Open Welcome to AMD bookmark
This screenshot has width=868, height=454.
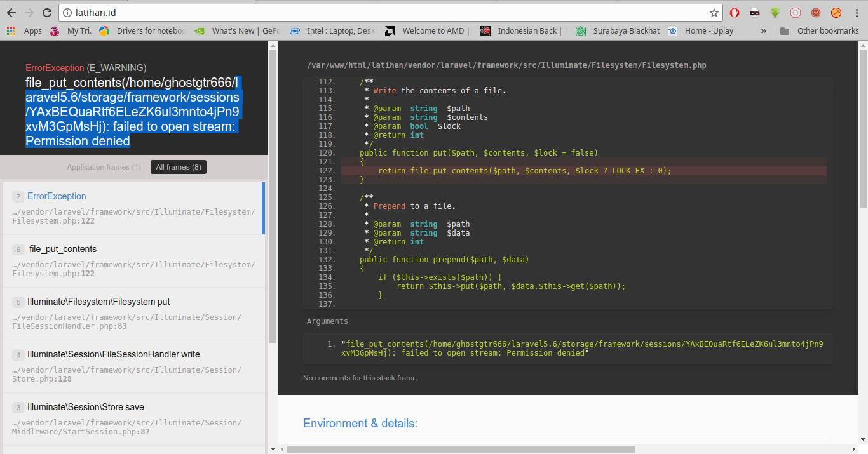coord(428,30)
